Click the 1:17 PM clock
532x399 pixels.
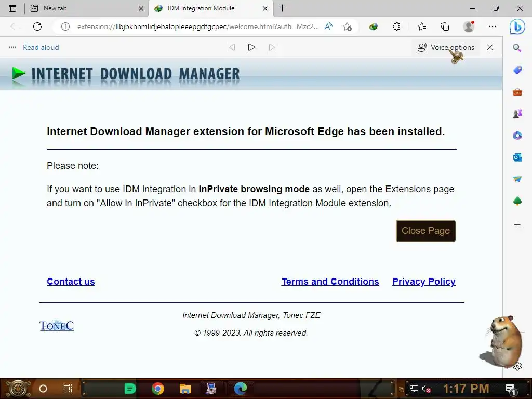pos(466,389)
